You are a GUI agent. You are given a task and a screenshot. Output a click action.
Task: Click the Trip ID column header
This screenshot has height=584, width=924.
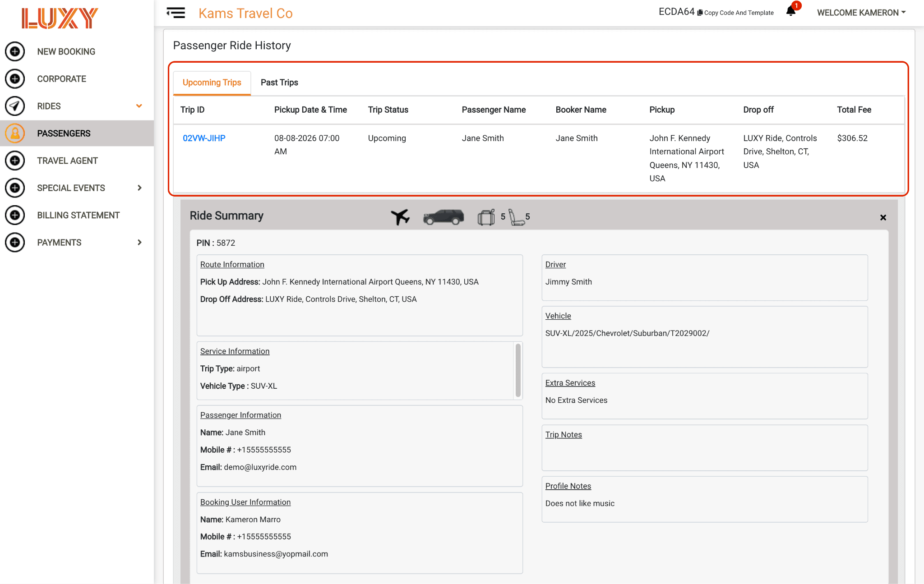tap(193, 110)
